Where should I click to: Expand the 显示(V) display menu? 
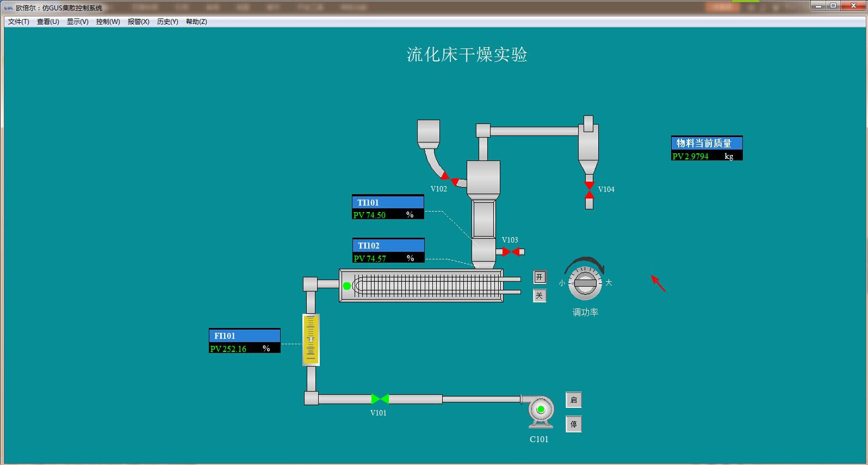coord(77,22)
